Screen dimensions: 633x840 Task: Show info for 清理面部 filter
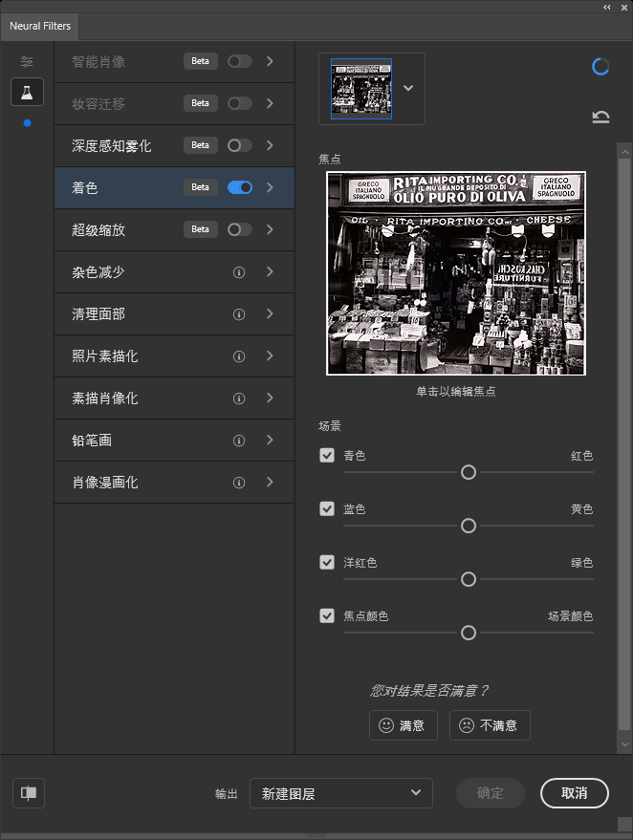coord(239,314)
